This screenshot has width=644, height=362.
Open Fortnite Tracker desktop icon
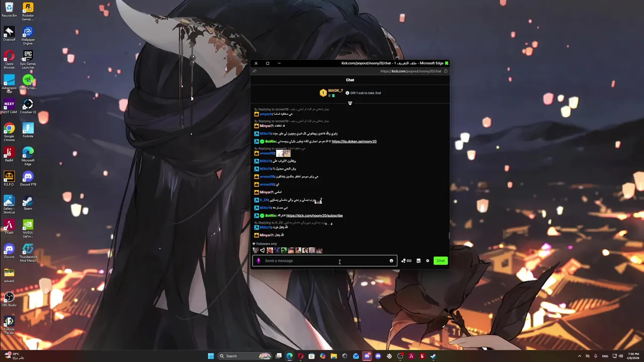[x=9, y=325]
